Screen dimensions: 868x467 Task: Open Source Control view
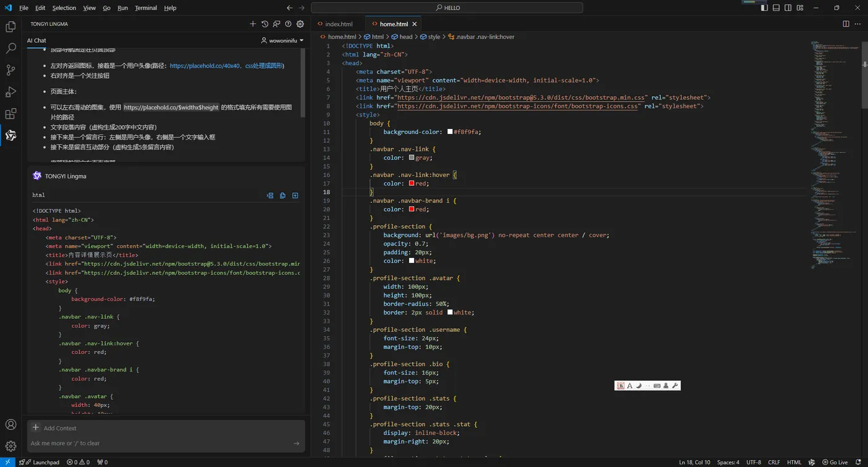coord(11,70)
